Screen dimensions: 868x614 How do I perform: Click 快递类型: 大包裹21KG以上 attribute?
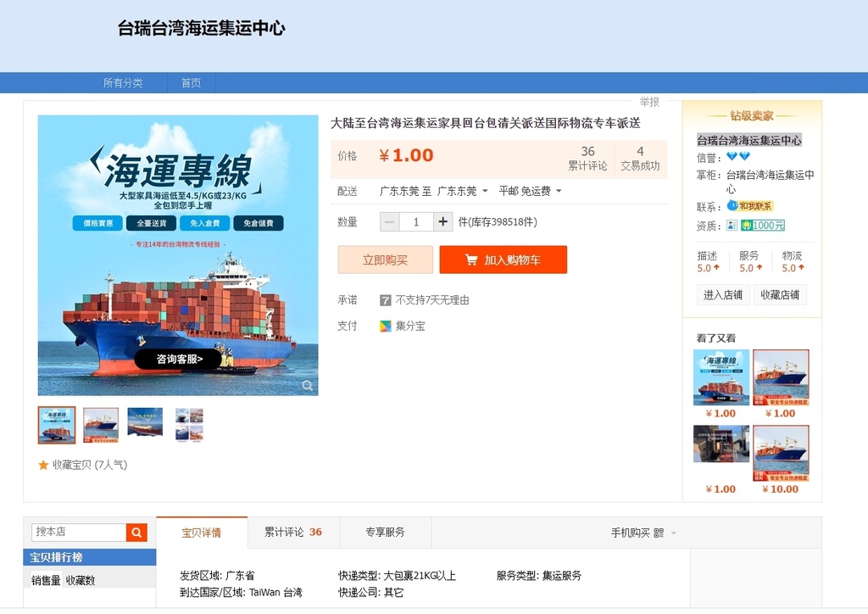tap(397, 576)
